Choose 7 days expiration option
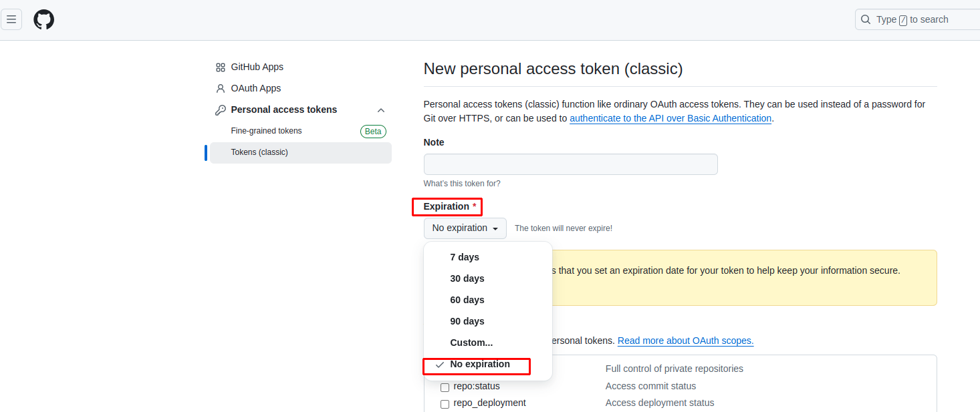This screenshot has width=980, height=412. point(465,257)
